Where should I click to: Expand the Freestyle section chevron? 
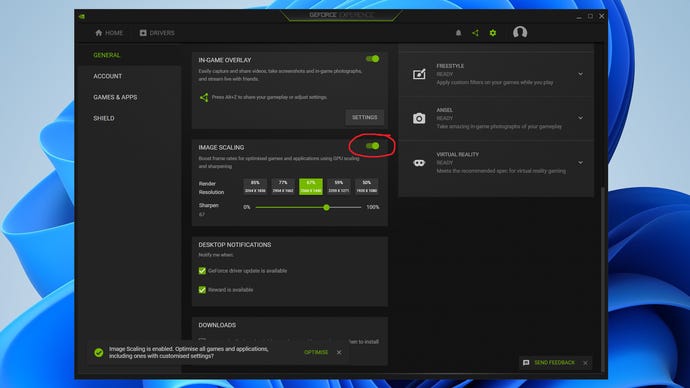pyautogui.click(x=580, y=74)
